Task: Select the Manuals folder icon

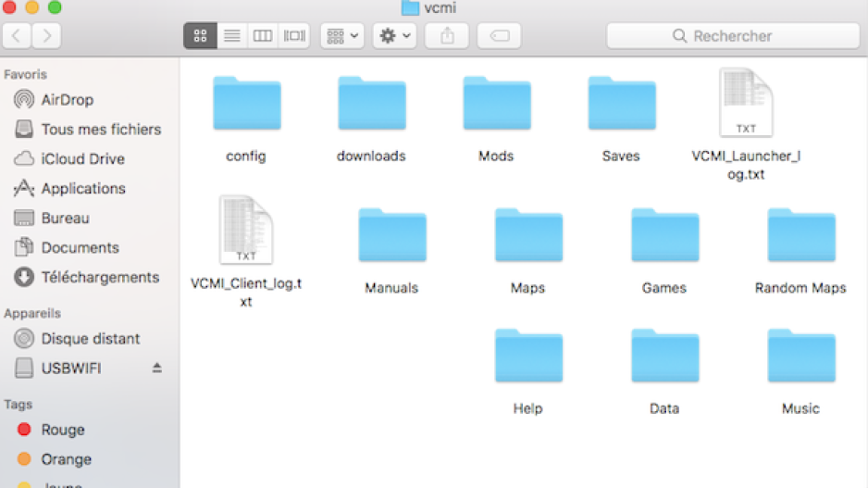Action: [392, 235]
